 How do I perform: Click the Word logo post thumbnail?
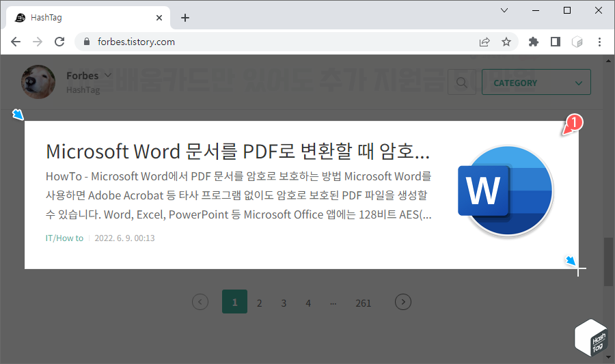506,191
